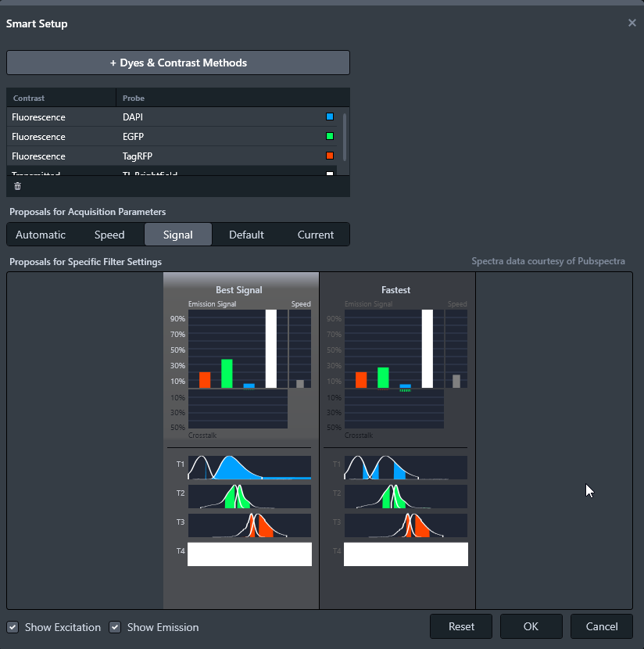The image size is (644, 649).
Task: Switch to the Current parameters tab
Action: coord(316,235)
